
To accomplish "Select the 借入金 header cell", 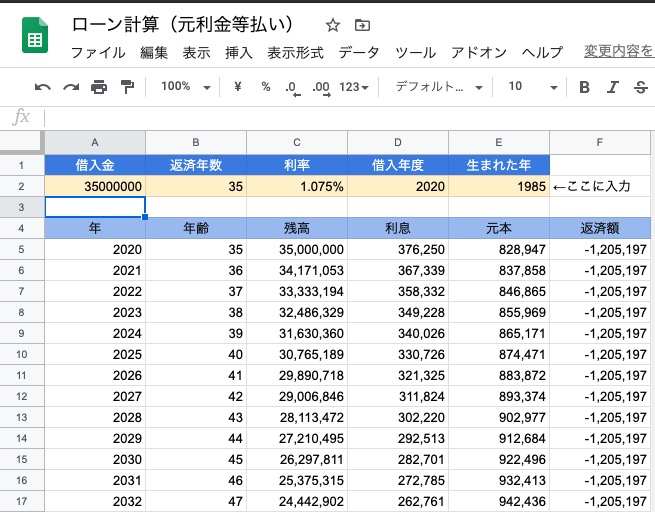I will tap(95, 165).
